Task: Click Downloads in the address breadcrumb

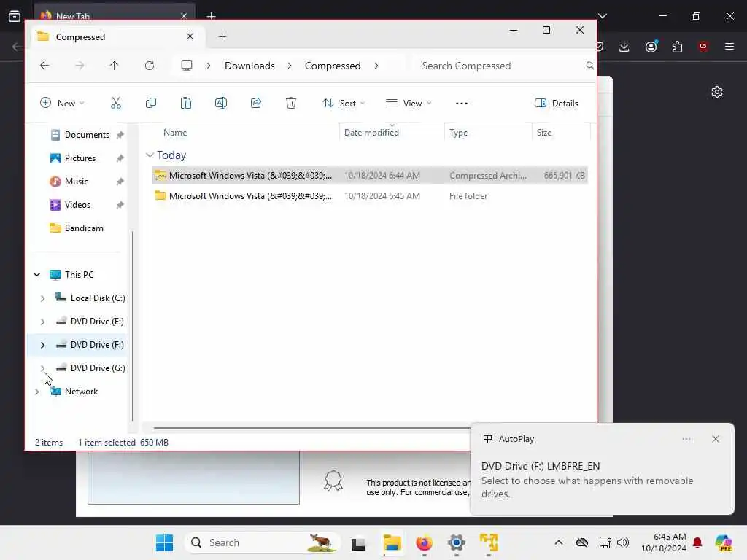Action: [249, 66]
